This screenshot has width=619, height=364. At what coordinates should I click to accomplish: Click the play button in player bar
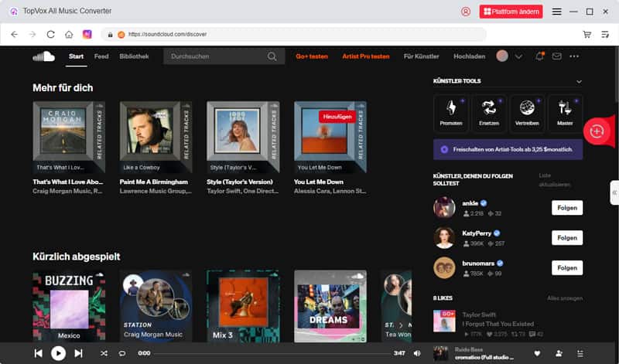58,353
